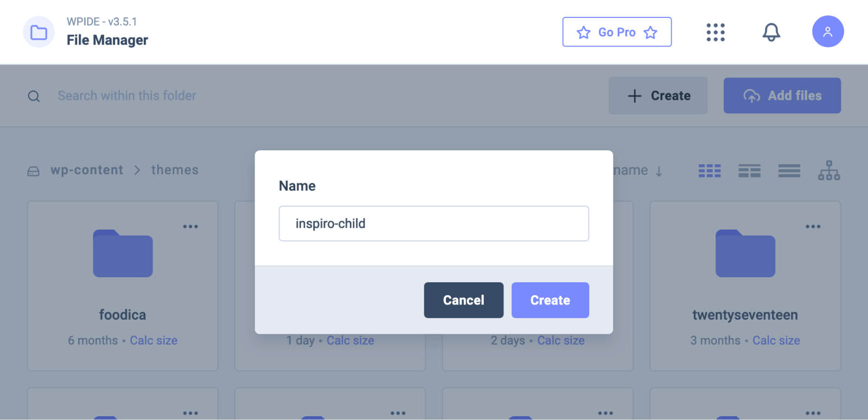Image resolution: width=868 pixels, height=420 pixels.
Task: Calculate size of foodica folder
Action: coord(154,340)
